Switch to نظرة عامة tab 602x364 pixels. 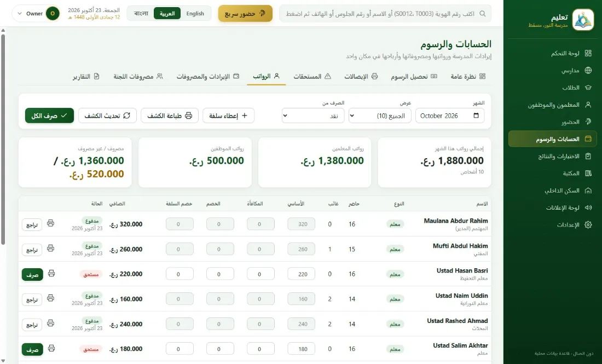click(x=468, y=77)
